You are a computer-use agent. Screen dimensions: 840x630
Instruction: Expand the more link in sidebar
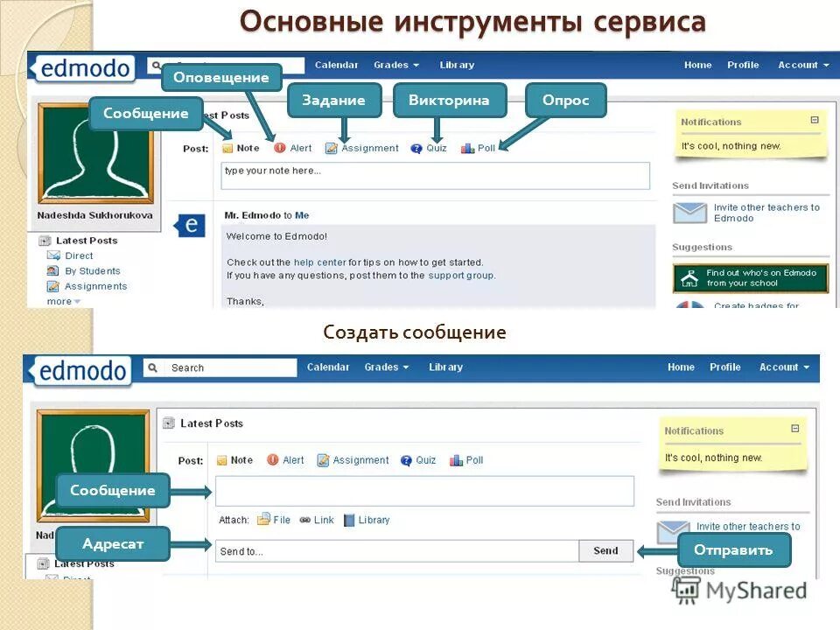[x=62, y=300]
